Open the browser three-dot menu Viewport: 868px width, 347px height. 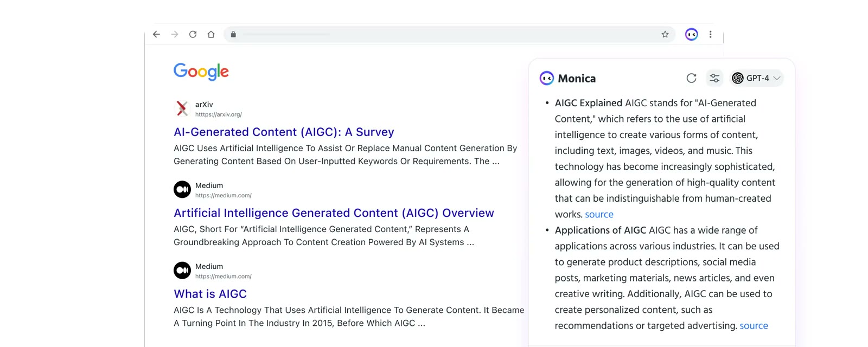pyautogui.click(x=710, y=34)
